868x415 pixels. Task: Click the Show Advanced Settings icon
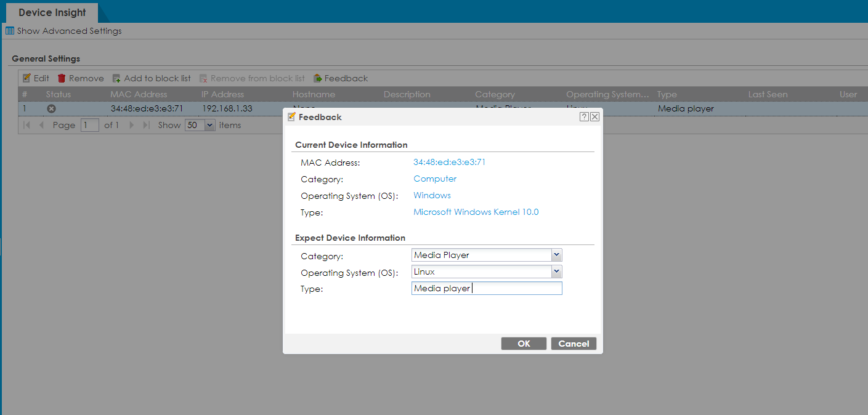10,31
